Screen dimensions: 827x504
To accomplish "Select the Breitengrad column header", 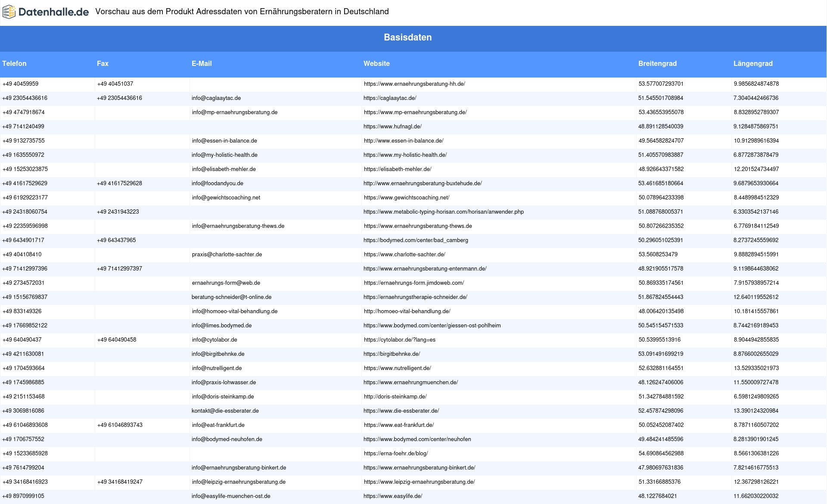I will point(657,63).
